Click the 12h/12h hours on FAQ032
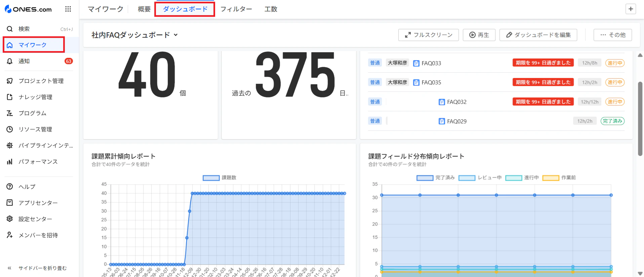644x277 pixels. 590,102
